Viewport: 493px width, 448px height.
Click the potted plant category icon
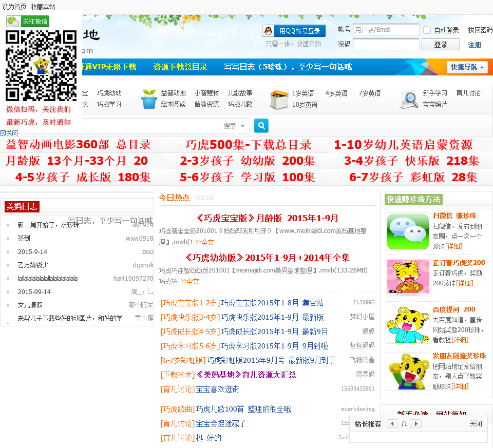(x=149, y=99)
